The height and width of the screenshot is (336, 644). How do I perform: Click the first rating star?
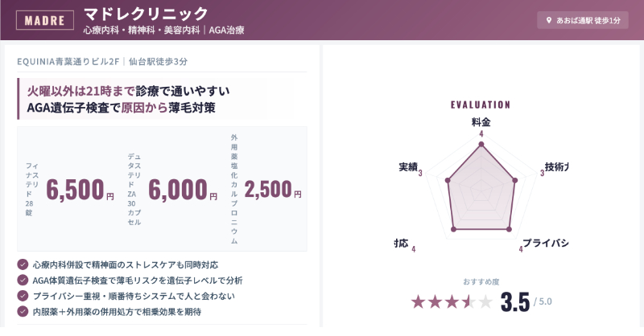pos(418,302)
